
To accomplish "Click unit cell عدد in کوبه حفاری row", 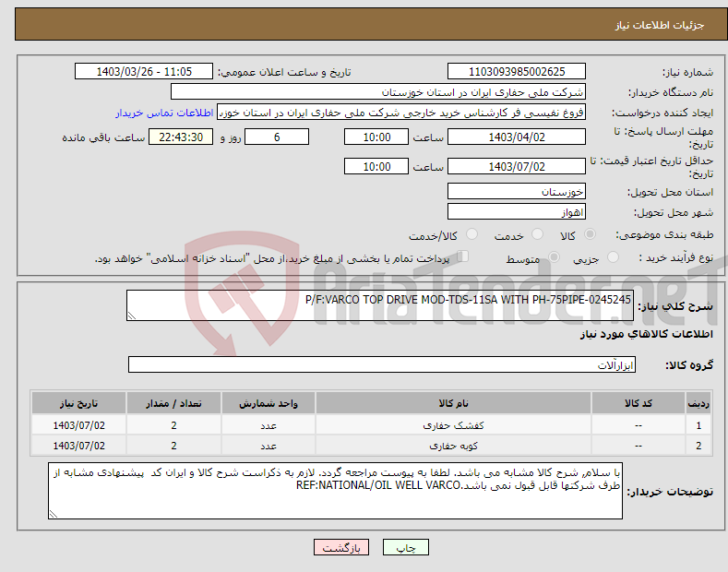I will (x=269, y=446).
